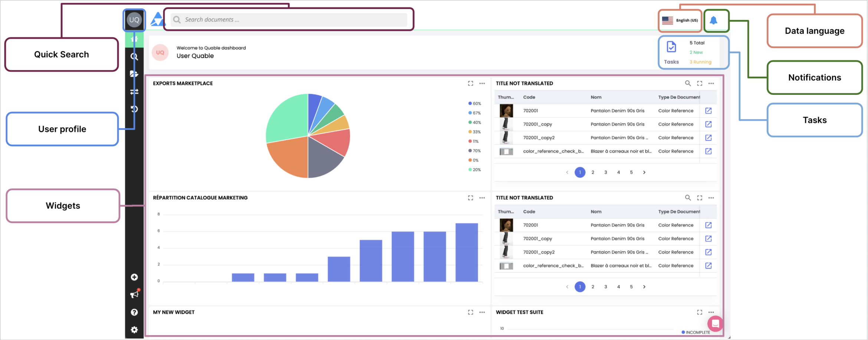The height and width of the screenshot is (340, 868).
Task: Click the search magnifier icon in the sidebar
Action: 134,57
